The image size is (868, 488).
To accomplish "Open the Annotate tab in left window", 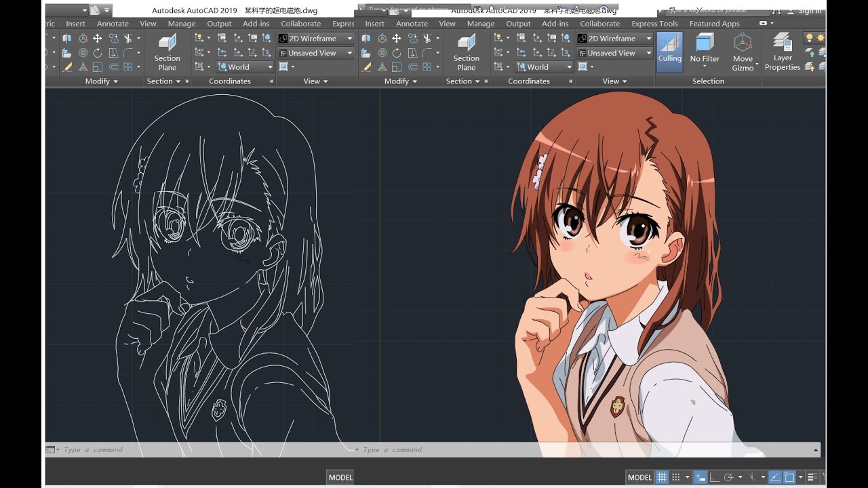I will click(x=113, y=24).
